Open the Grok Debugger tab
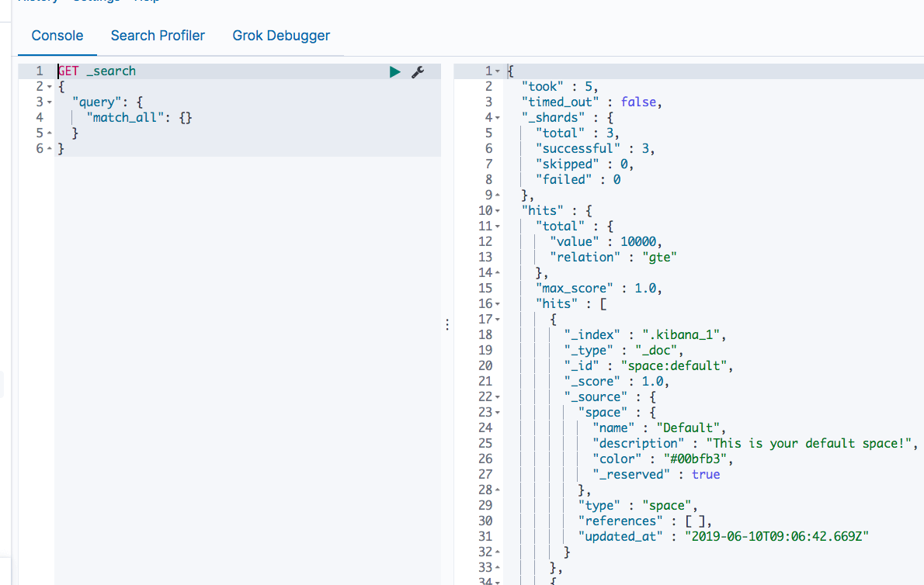This screenshot has height=585, width=924. 281,36
